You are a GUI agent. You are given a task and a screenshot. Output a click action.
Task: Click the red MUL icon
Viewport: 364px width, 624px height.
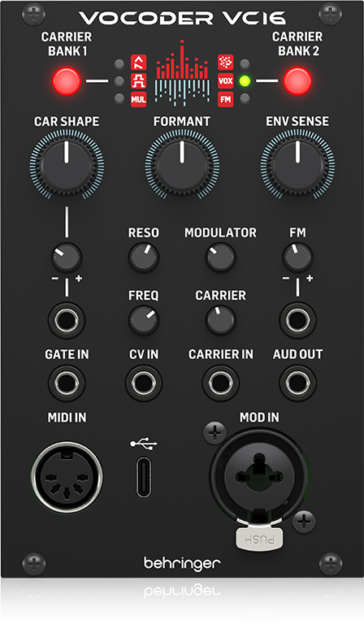point(138,99)
